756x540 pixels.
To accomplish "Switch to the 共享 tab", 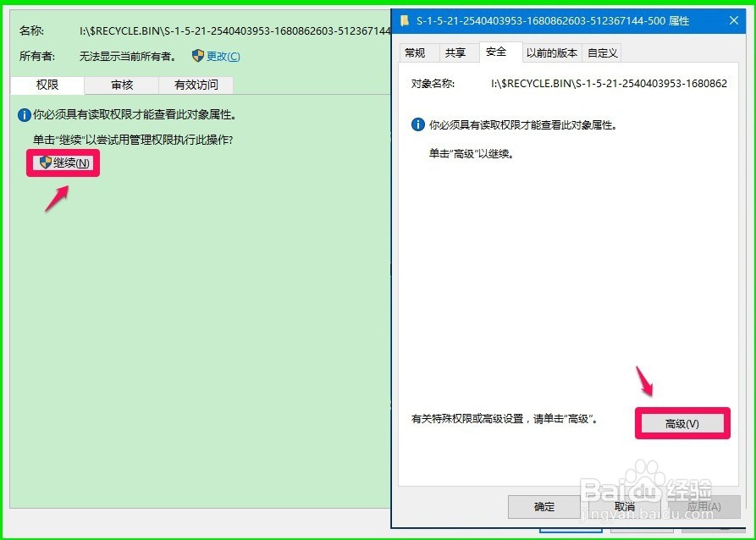I will [456, 52].
